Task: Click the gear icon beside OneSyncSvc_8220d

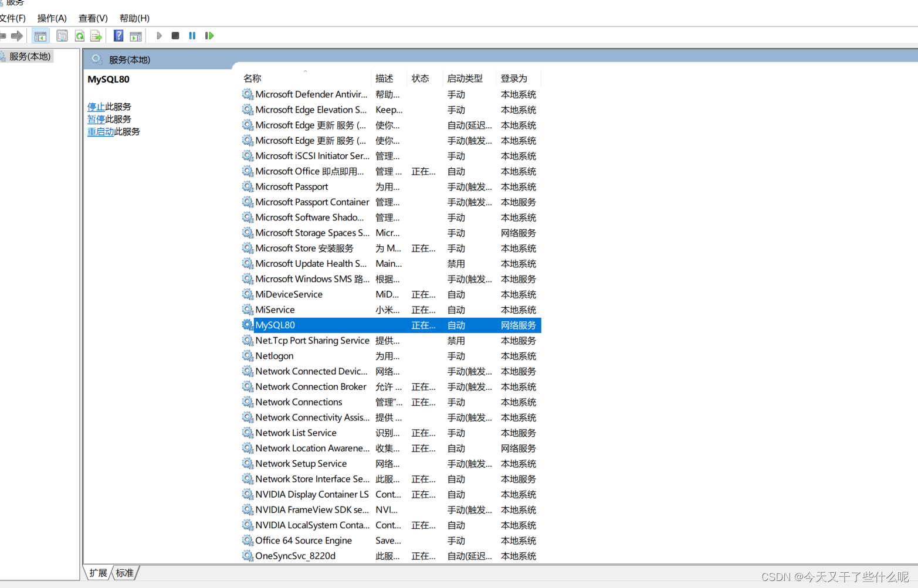Action: point(248,555)
